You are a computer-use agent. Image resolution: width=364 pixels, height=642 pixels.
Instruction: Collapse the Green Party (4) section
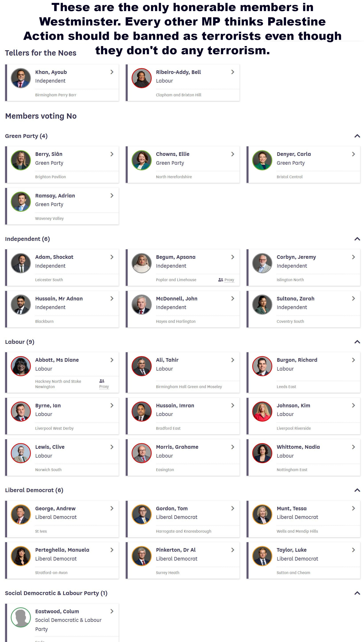357,136
